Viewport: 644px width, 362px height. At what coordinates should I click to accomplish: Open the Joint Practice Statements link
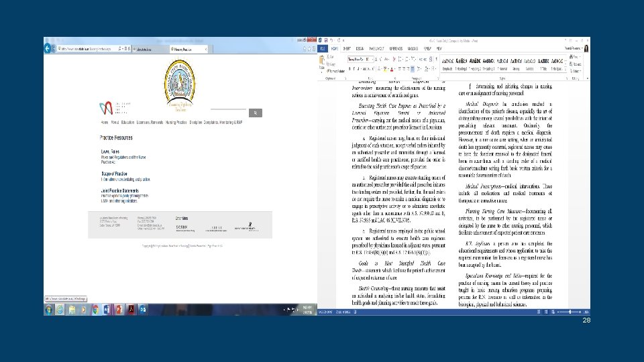coord(120,190)
